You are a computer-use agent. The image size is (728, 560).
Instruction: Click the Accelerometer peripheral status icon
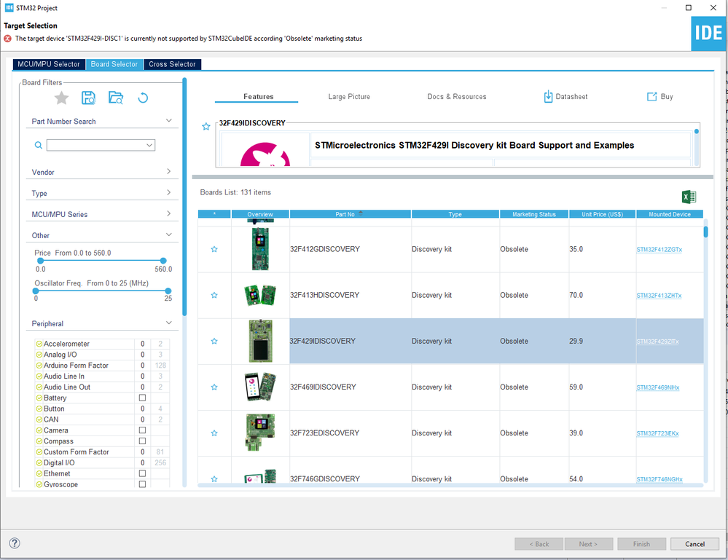coord(39,344)
